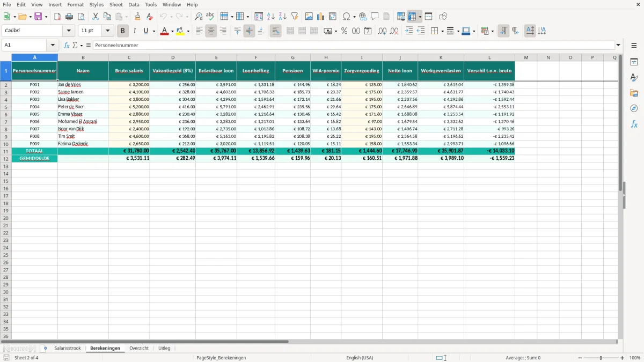Click the Define Print Area icon
The height and width of the screenshot is (362, 644).
click(x=401, y=17)
